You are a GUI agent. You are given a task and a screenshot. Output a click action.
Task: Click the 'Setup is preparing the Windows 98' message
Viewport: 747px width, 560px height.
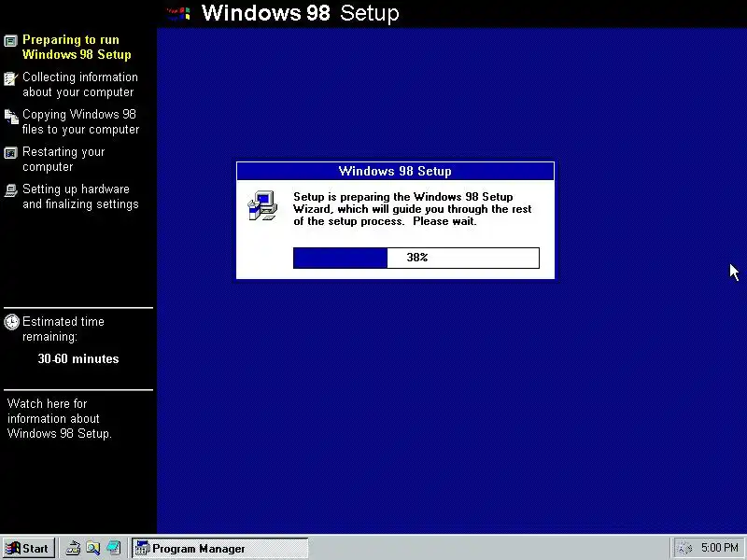tap(412, 209)
